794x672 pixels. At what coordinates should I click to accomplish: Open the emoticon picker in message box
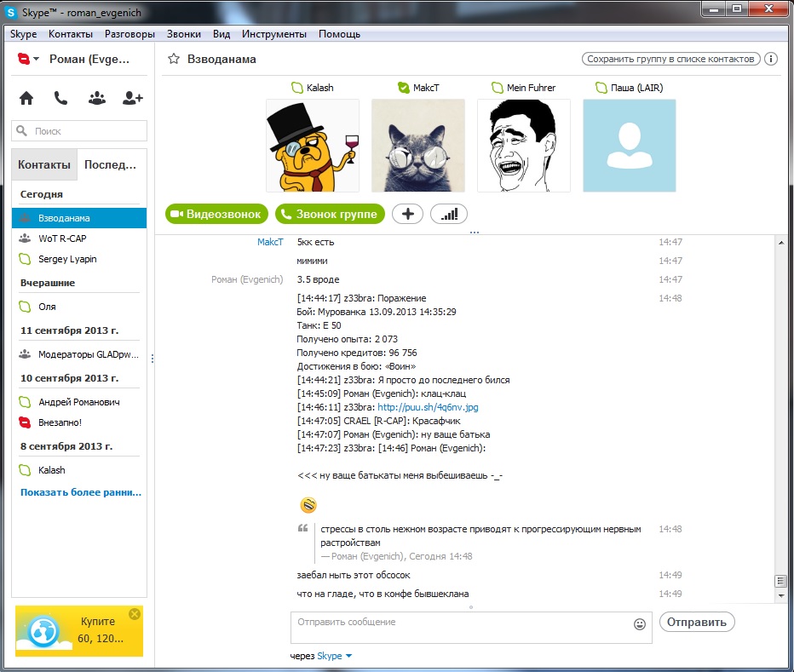tap(640, 623)
